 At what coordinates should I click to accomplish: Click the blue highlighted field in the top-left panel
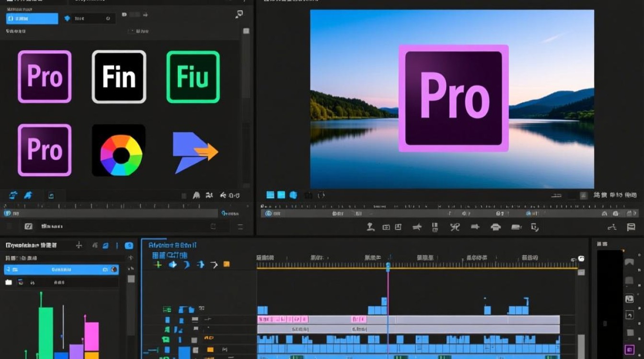32,19
